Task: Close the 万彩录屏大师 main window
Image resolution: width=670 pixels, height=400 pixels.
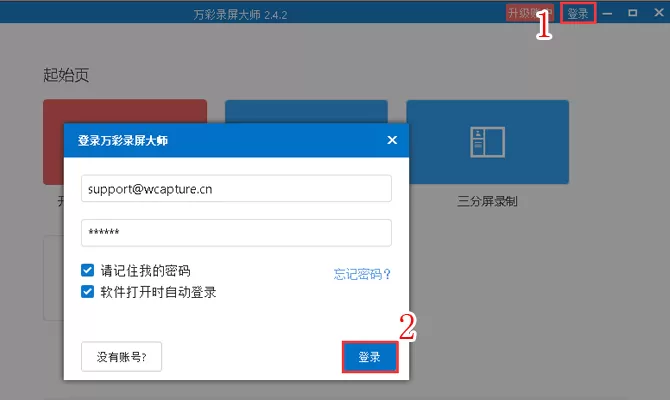Action: 659,13
